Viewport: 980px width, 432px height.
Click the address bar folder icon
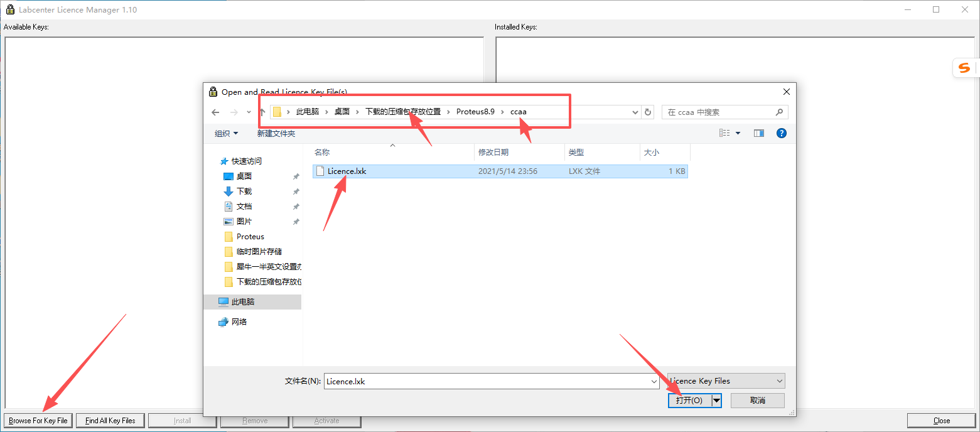click(277, 112)
